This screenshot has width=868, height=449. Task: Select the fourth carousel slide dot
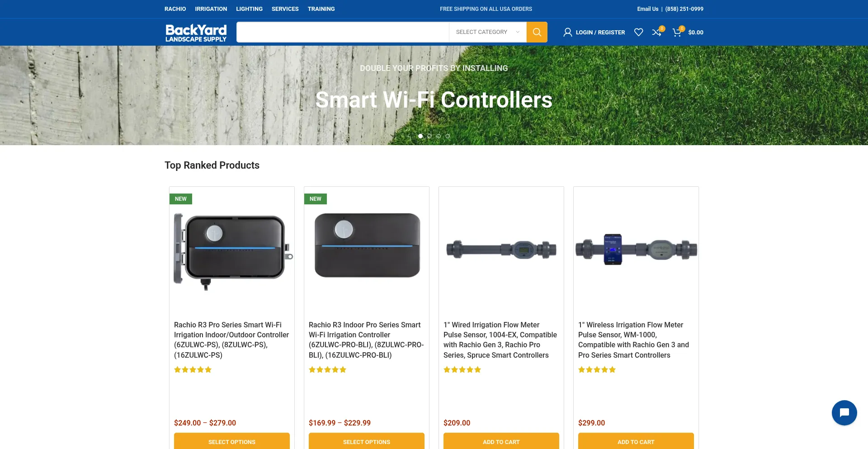(x=448, y=136)
